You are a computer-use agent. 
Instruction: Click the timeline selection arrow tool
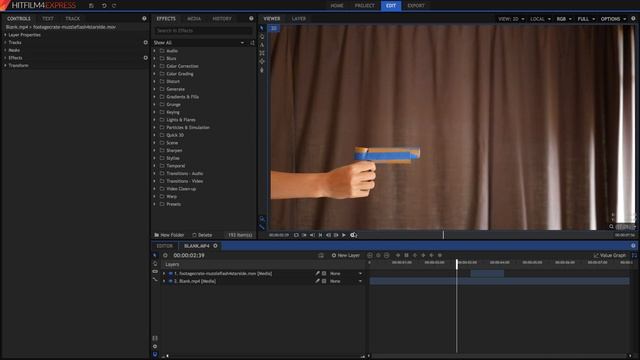tap(155, 255)
